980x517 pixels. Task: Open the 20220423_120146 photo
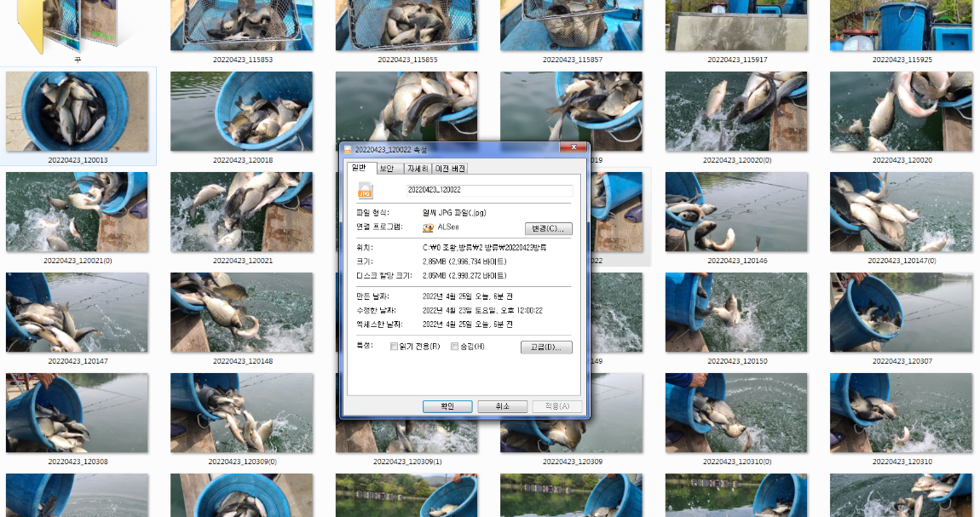735,212
